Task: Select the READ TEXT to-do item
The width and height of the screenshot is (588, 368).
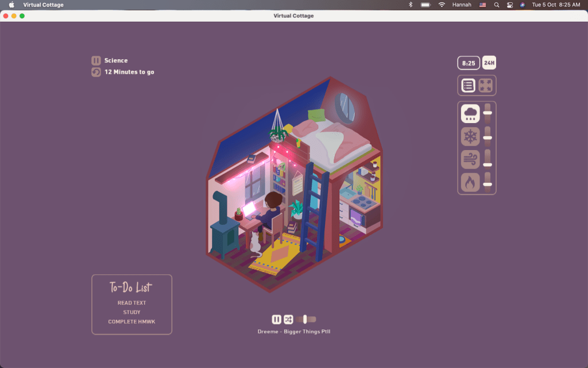Action: (131, 303)
